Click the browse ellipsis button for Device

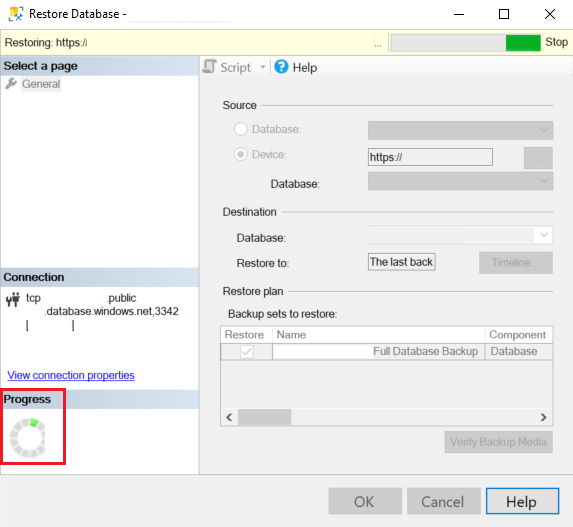pos(538,158)
